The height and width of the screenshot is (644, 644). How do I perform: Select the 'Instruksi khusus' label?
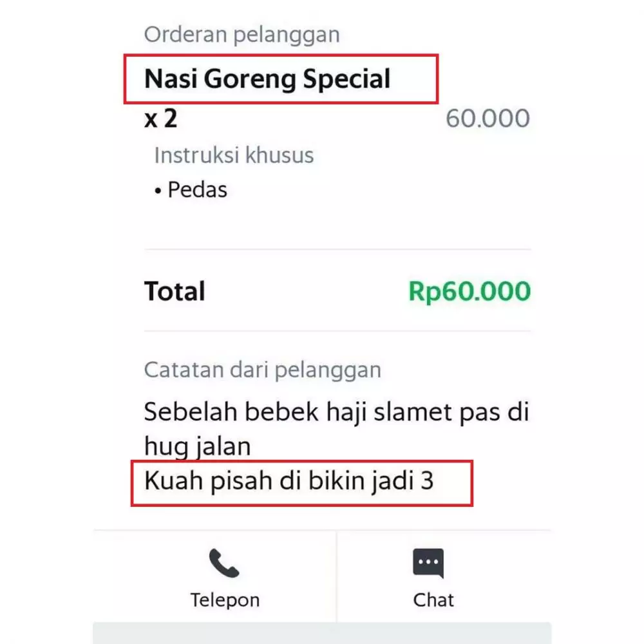point(233,155)
